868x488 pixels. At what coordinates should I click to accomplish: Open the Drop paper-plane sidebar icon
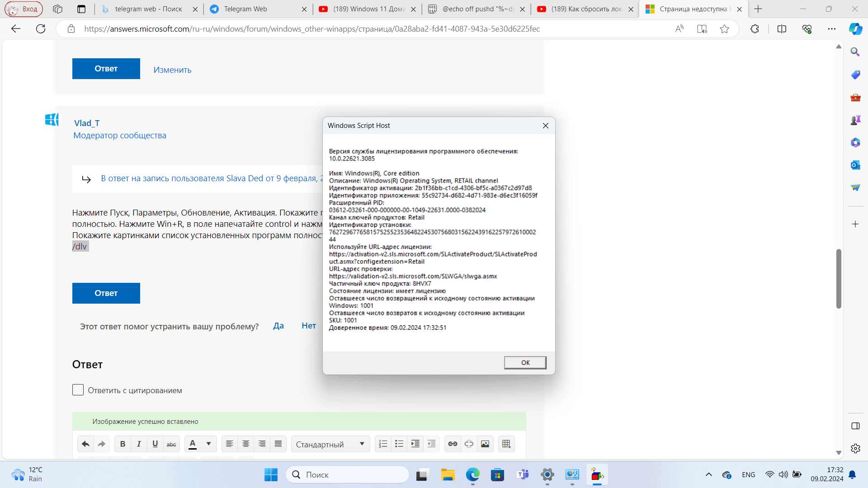click(855, 188)
